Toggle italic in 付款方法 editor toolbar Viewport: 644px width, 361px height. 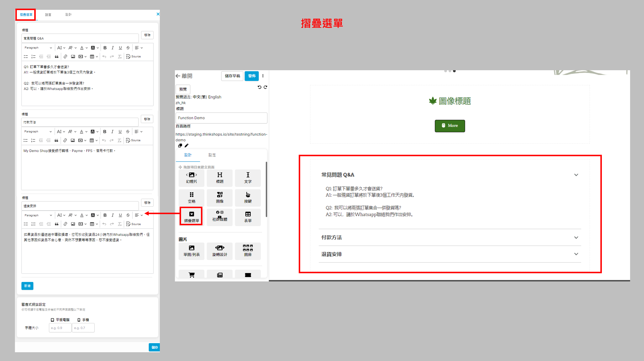pos(112,131)
